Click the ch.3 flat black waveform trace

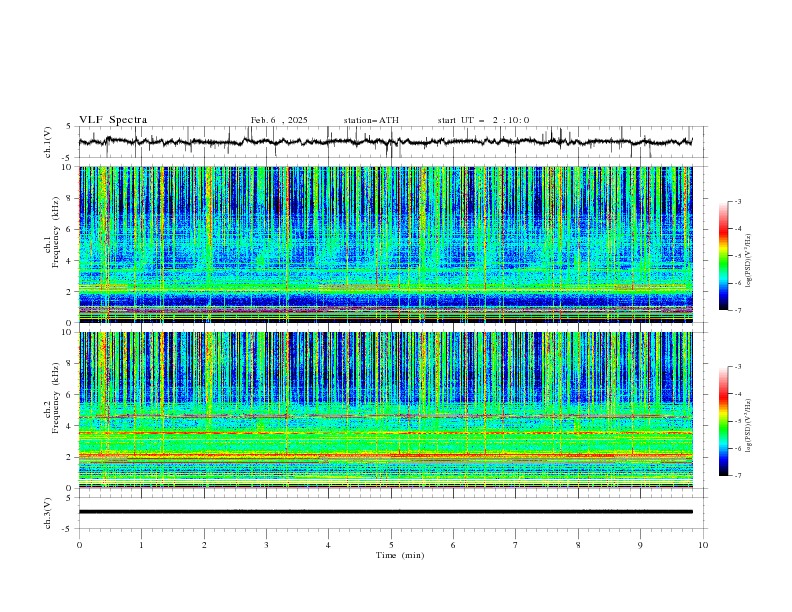385,512
